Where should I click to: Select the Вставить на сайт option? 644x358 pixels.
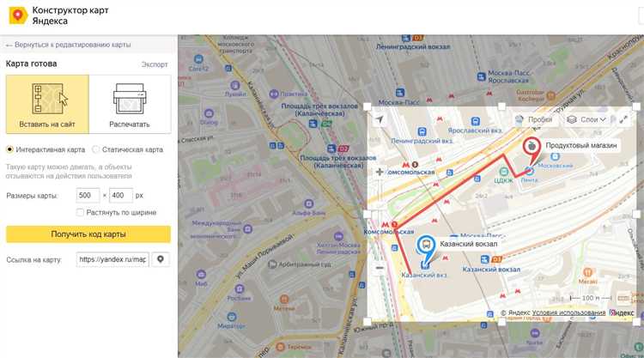[47, 104]
